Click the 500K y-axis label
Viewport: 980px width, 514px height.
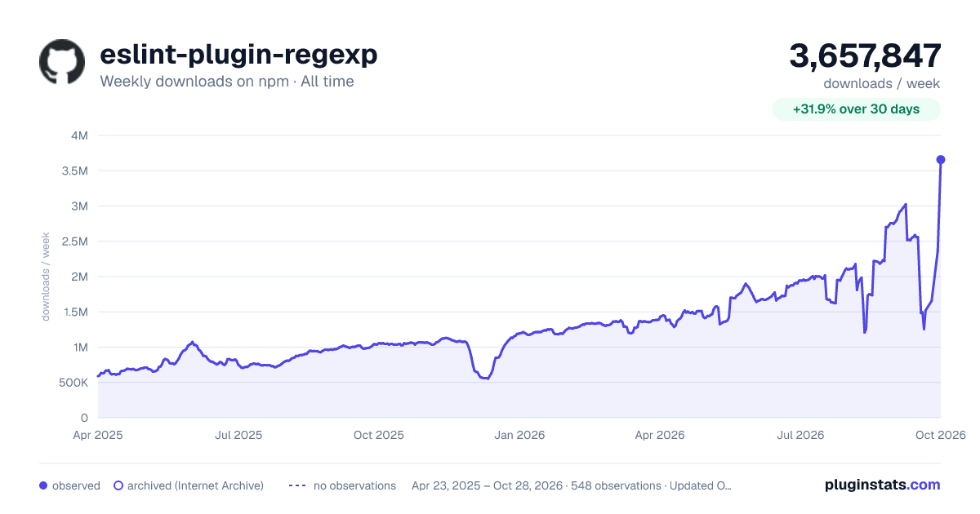pyautogui.click(x=72, y=383)
